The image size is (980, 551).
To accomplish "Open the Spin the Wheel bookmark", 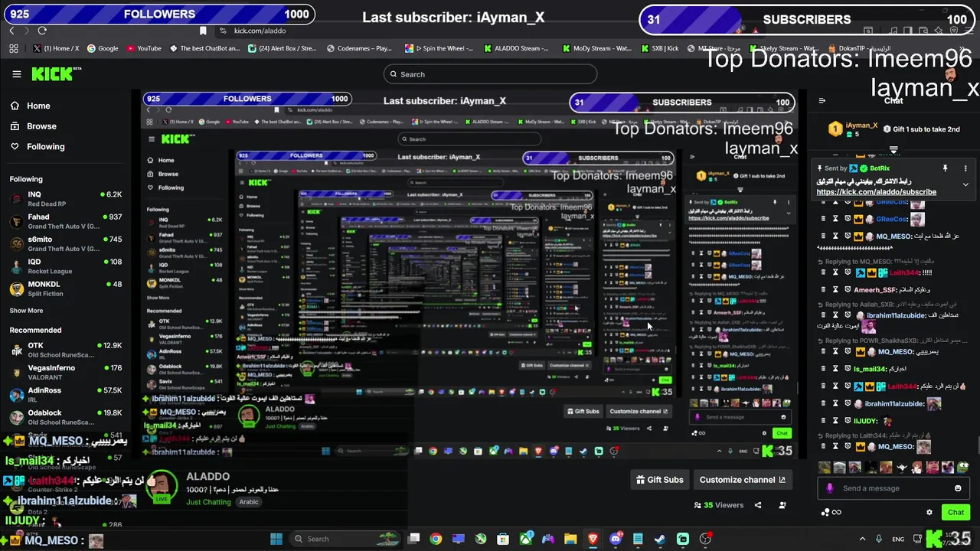I will click(439, 48).
